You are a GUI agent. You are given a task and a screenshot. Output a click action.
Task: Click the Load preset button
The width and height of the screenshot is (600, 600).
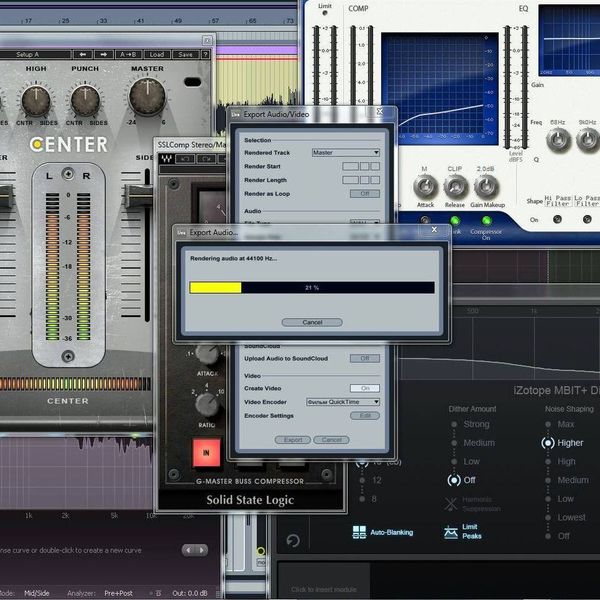[157, 54]
